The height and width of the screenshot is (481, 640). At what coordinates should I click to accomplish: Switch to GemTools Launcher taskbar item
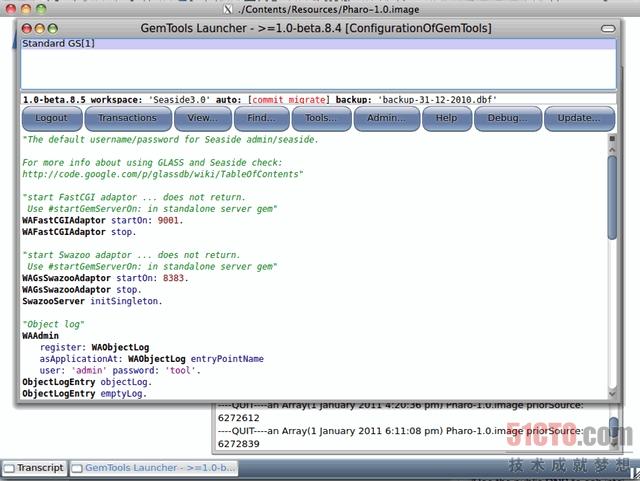[154, 468]
